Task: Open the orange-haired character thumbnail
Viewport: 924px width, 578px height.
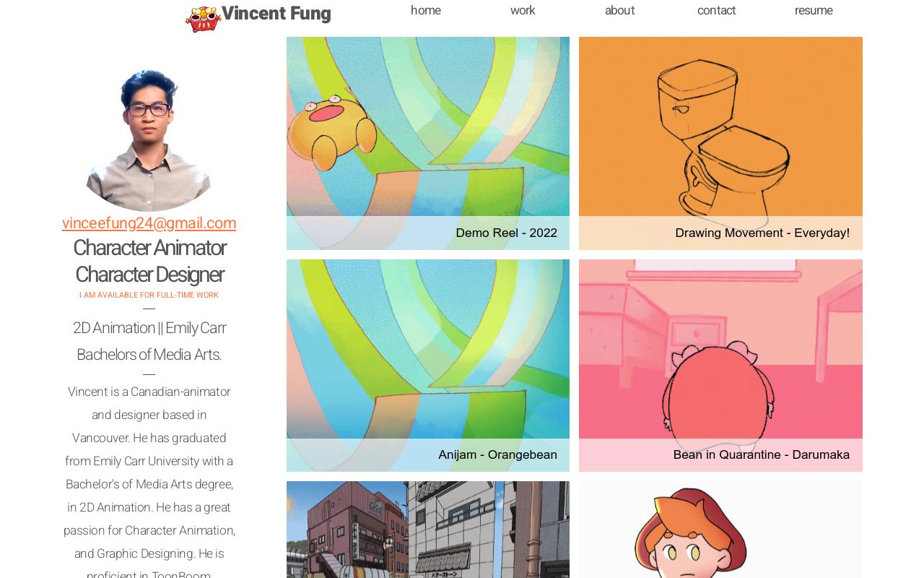Action: (720, 530)
